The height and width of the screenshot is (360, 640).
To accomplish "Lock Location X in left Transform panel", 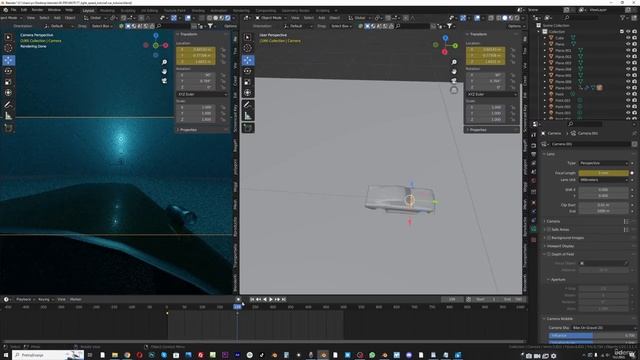I will coord(223,50).
